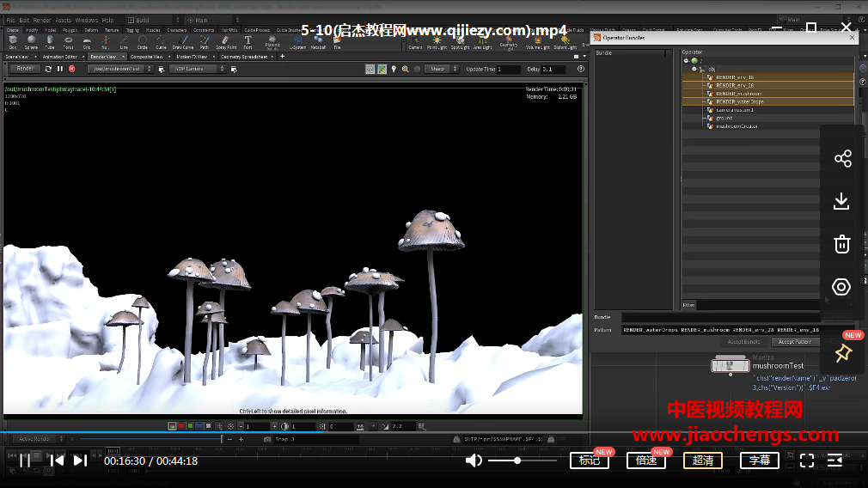Add an Area Light from shelf
868x488 pixels.
(x=483, y=42)
